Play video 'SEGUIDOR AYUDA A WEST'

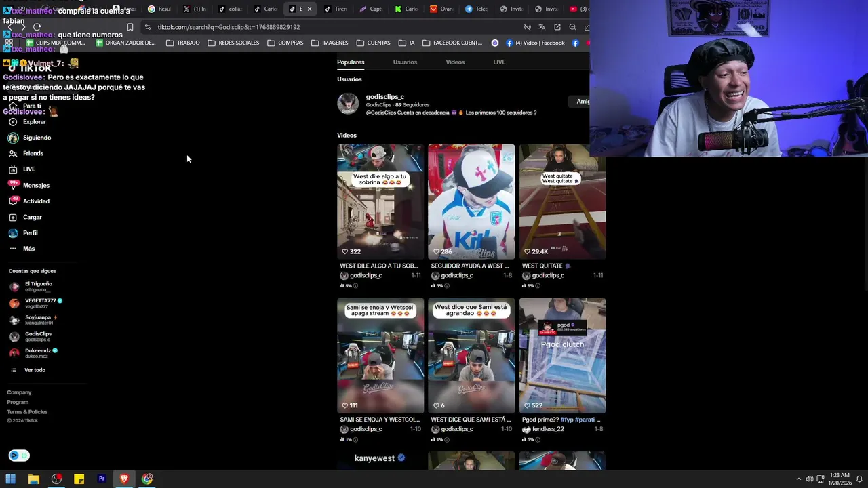point(471,201)
